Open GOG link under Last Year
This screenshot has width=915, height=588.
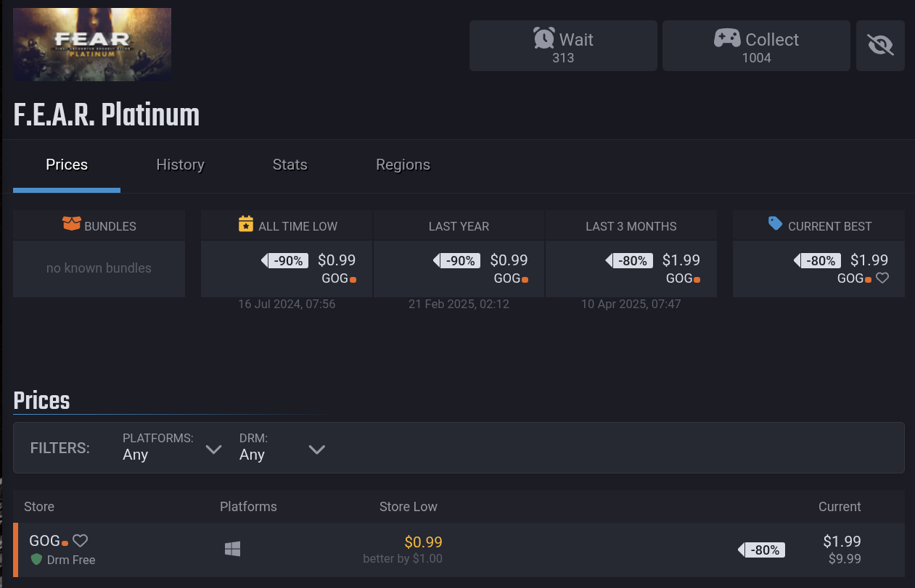point(511,278)
